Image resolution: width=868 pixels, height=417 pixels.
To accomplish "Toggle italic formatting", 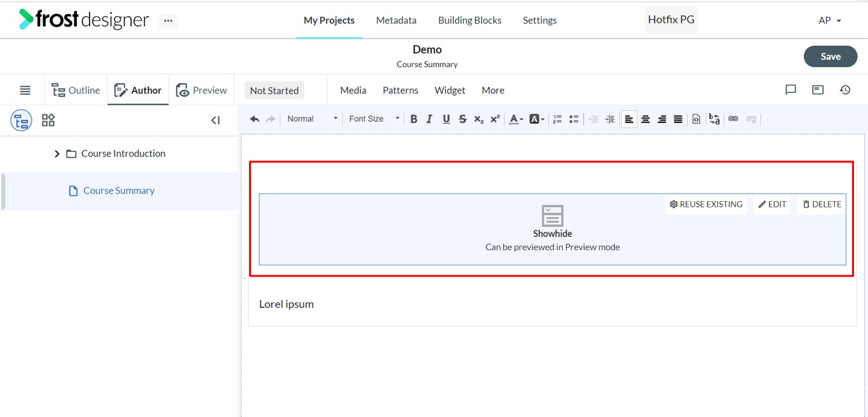I will click(430, 119).
